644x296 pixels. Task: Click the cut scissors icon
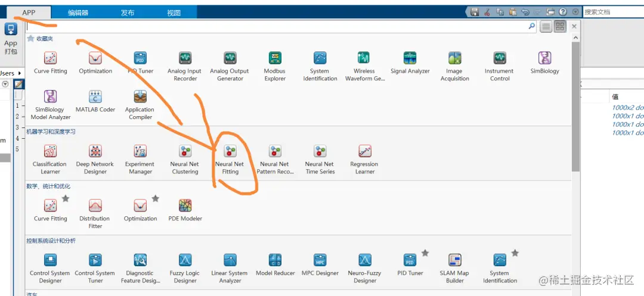[x=487, y=13]
